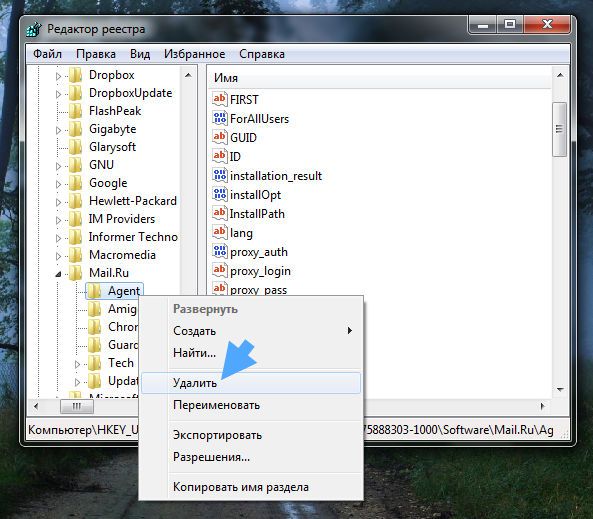Open the Создать submenu arrow
Image resolution: width=593 pixels, height=519 pixels.
tap(349, 331)
